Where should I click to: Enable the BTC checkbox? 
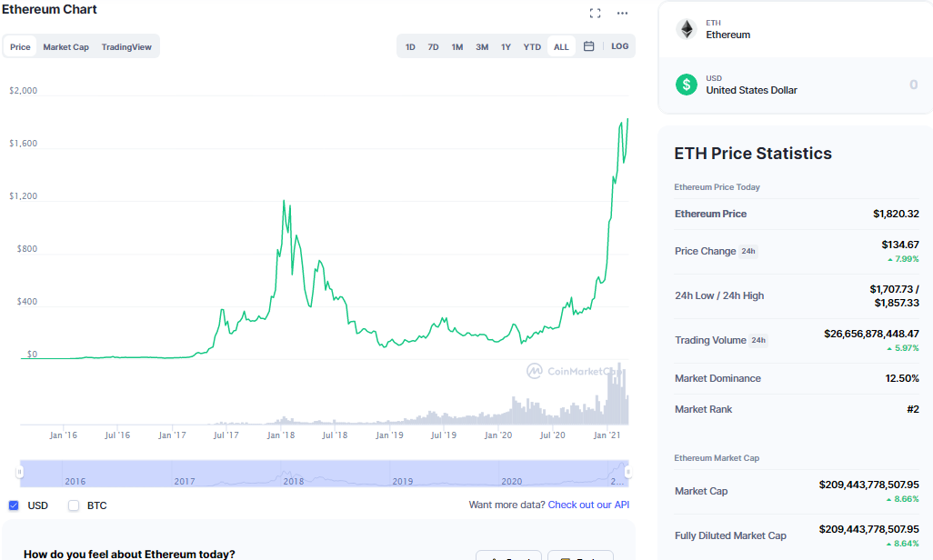click(74, 505)
